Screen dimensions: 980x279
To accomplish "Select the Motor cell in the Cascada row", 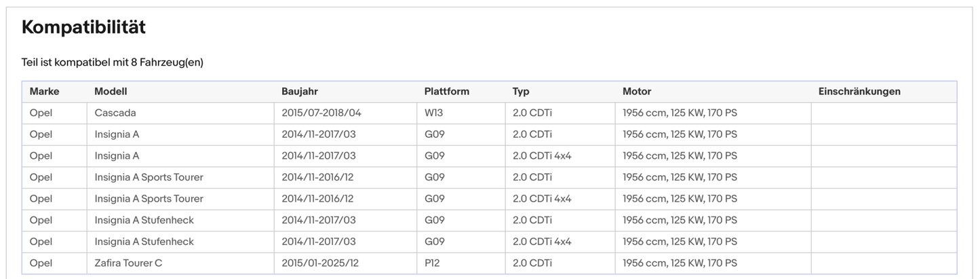I will tap(680, 113).
